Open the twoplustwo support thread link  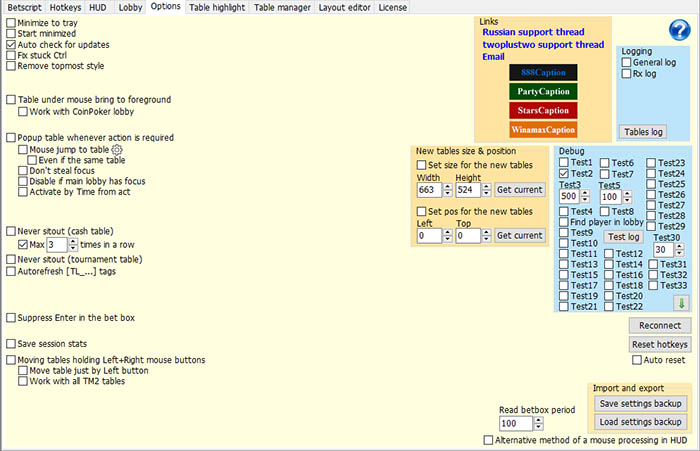543,45
